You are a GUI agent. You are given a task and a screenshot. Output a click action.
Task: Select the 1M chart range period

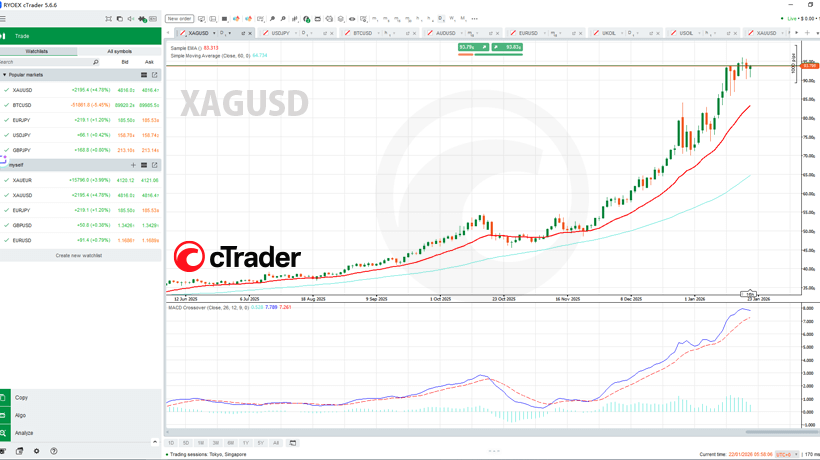[201, 442]
